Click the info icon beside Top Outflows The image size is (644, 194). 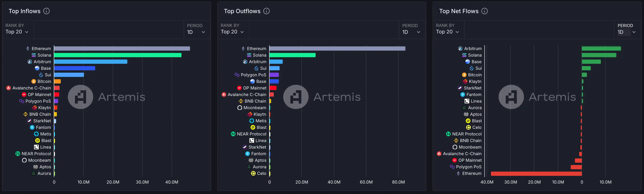(266, 11)
